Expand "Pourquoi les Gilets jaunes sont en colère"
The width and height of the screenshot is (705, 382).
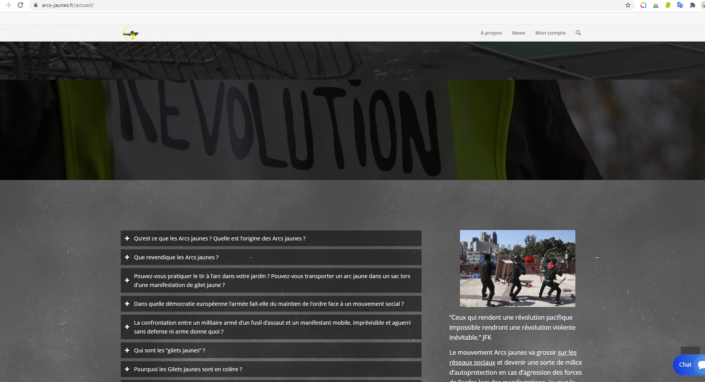(x=271, y=369)
